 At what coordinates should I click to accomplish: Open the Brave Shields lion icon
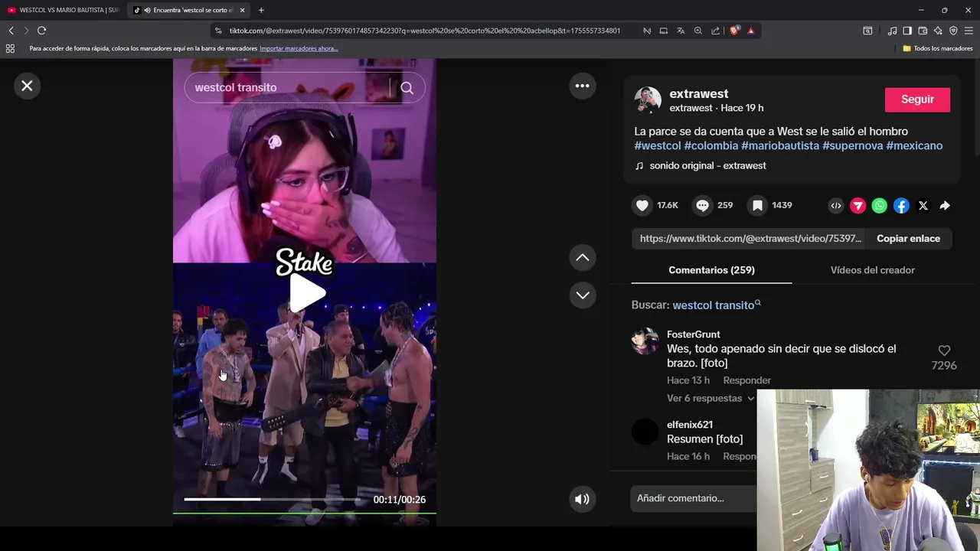pyautogui.click(x=735, y=31)
